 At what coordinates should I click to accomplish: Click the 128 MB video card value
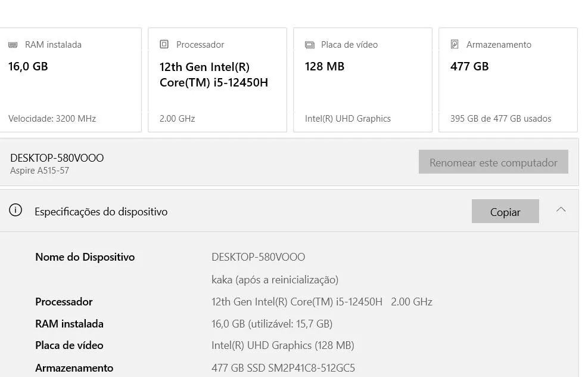(324, 66)
